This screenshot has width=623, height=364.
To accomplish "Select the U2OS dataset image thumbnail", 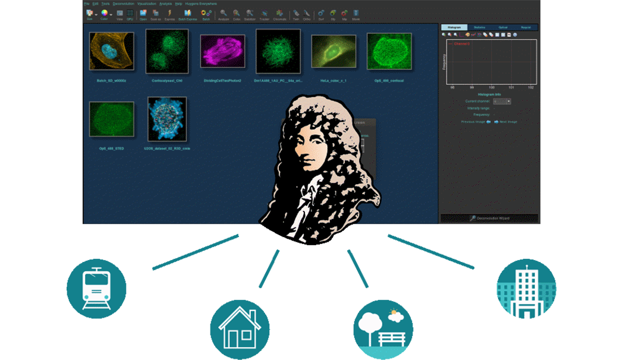I will point(167,119).
